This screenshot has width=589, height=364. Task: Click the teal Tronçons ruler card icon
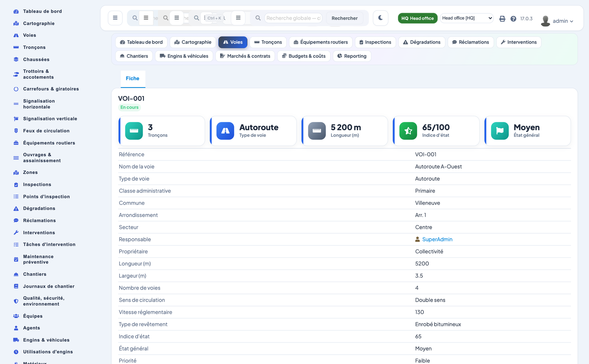coord(134,131)
